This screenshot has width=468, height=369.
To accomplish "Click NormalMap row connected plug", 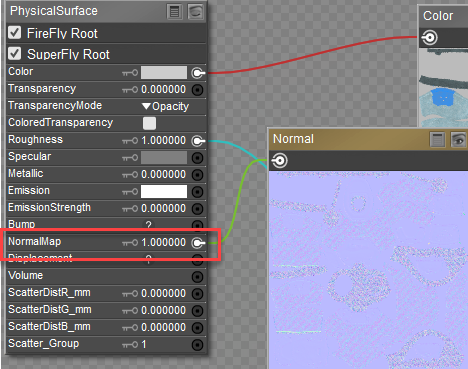I will (198, 243).
